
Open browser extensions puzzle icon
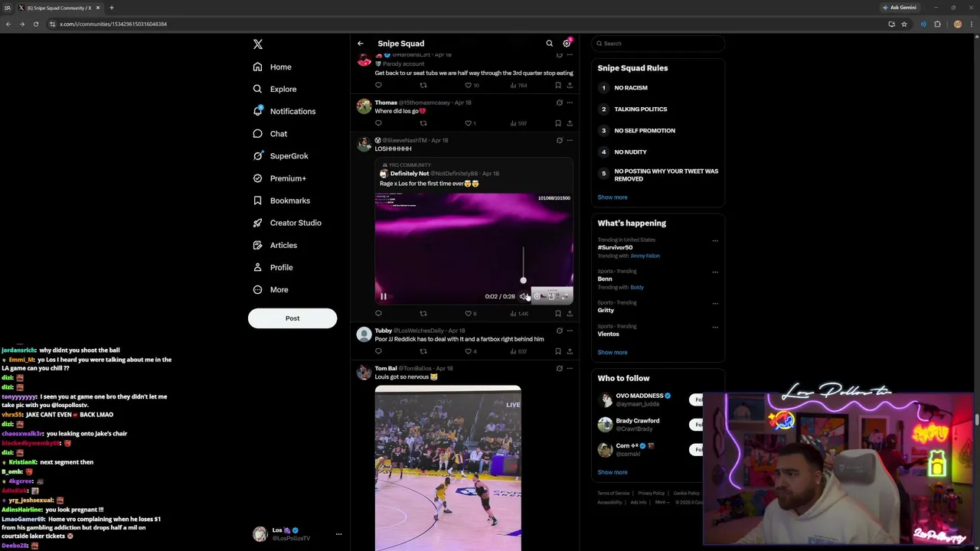[x=937, y=24]
